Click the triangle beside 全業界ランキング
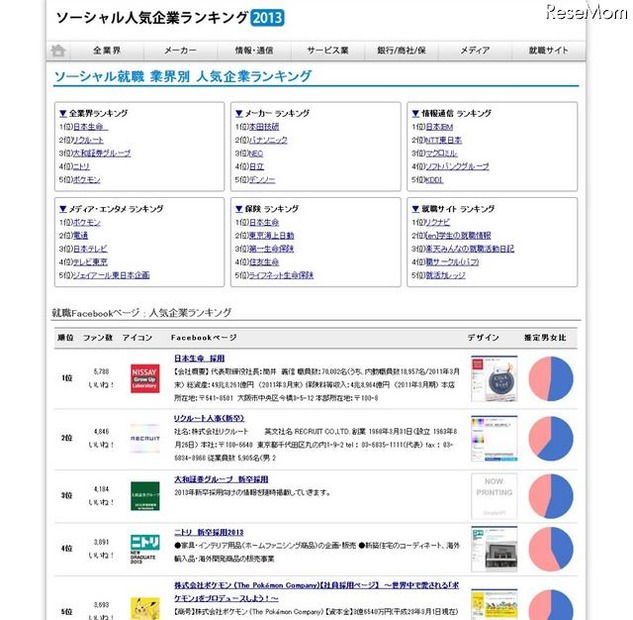The height and width of the screenshot is (620, 633). (x=63, y=113)
